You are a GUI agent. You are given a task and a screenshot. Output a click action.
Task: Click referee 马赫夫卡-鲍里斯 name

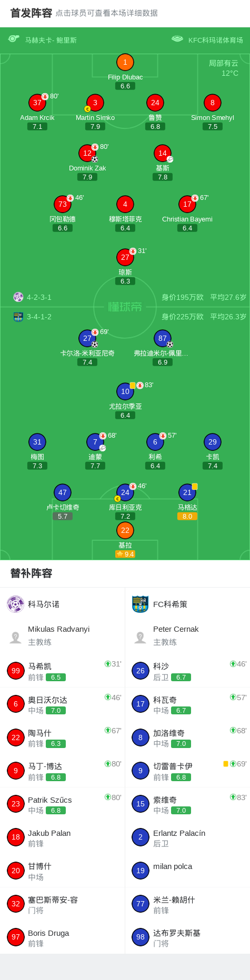[51, 40]
